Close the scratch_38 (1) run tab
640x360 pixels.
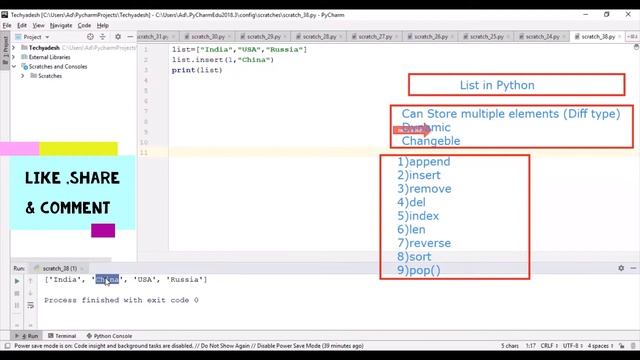coord(82,269)
